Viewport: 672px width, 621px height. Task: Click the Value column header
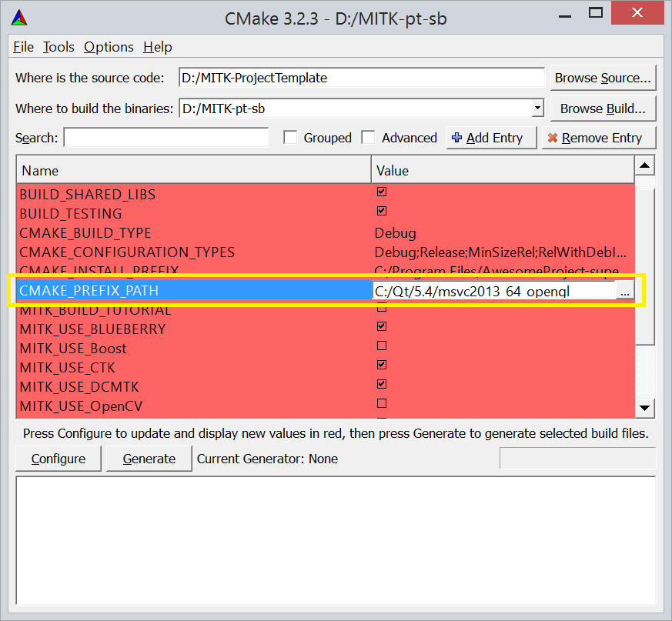[x=502, y=170]
